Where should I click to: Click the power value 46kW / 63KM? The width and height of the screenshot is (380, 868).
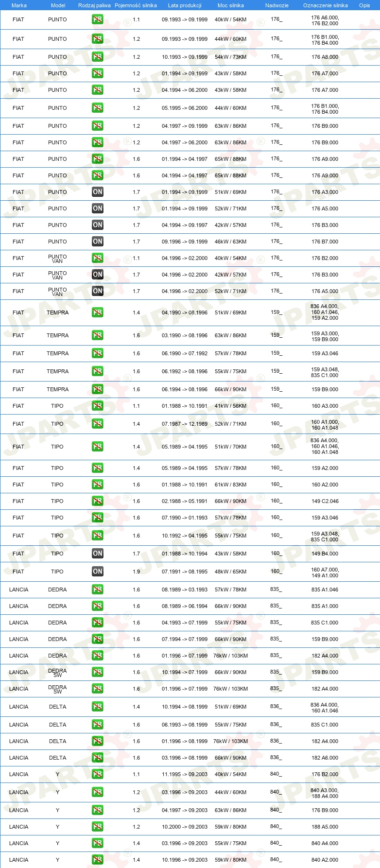coord(231,242)
